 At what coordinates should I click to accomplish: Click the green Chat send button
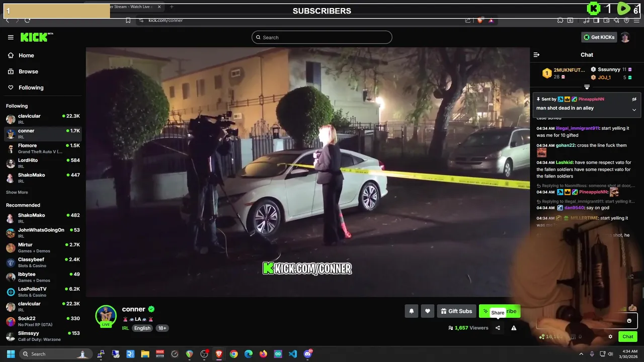click(628, 336)
